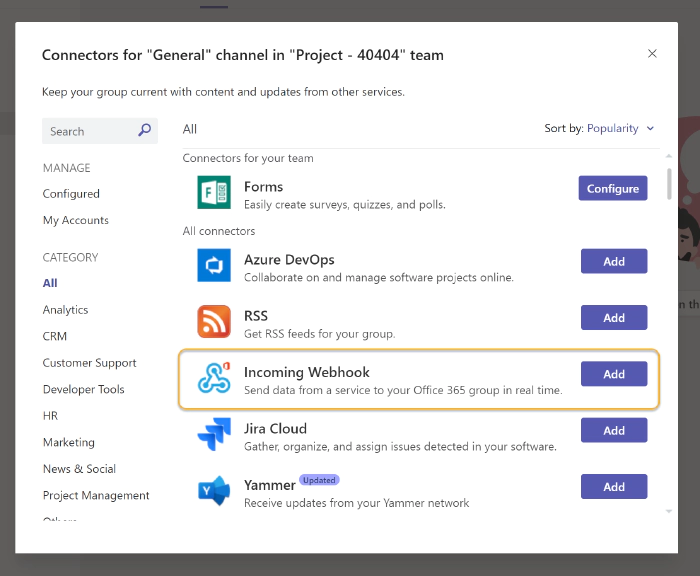Open My Accounts in the sidebar
The image size is (700, 576).
coord(76,220)
